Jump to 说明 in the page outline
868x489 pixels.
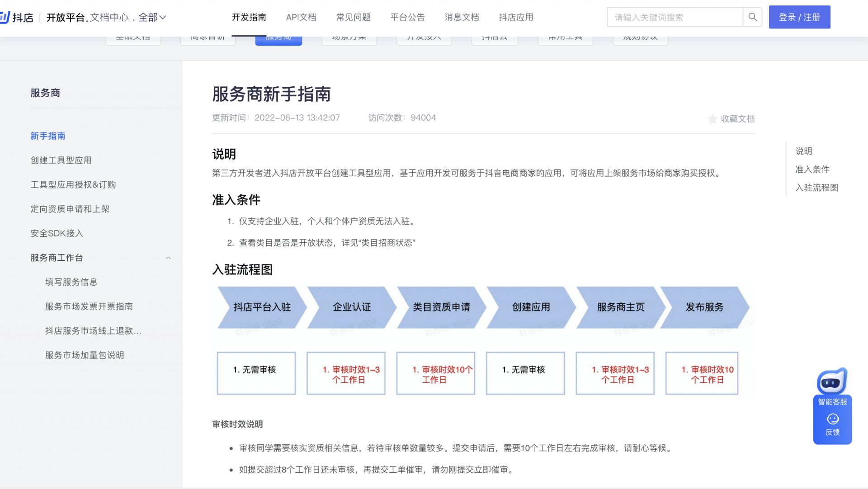(804, 151)
